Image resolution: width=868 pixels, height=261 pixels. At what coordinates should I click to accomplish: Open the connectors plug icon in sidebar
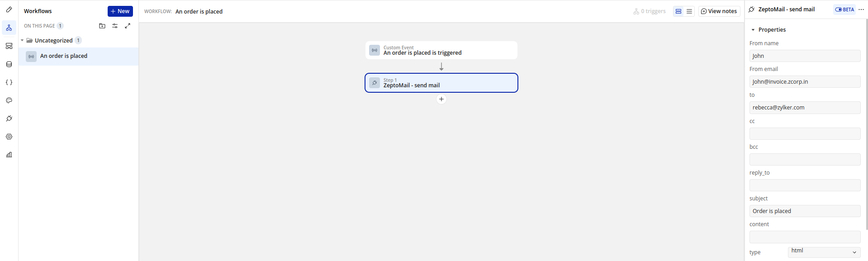point(9,119)
